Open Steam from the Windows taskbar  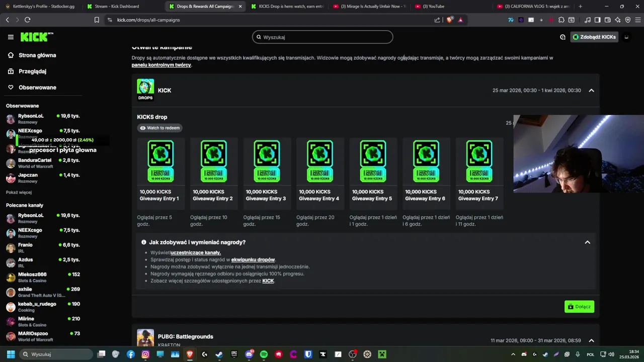click(219, 354)
